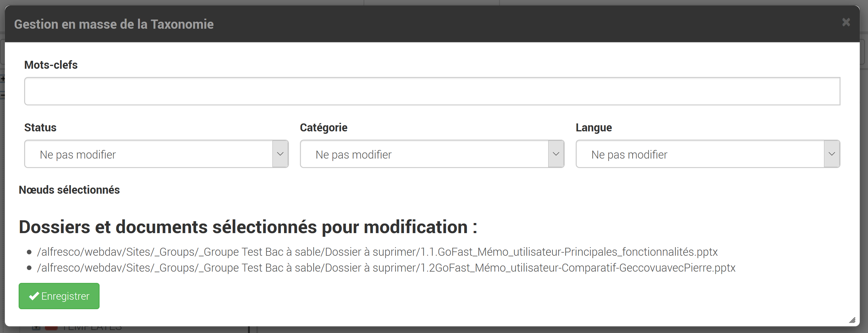Expand the Langue dropdown arrow
This screenshot has height=333, width=868.
point(832,154)
